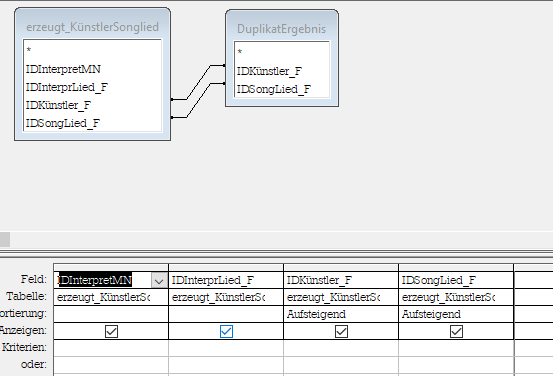
Task: Select the asterisk in DuplikatErgebnis table
Action: point(240,52)
